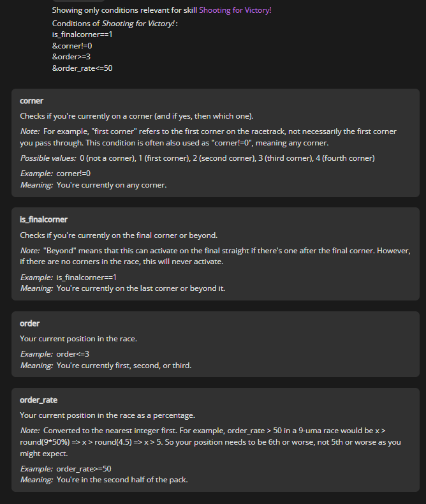Click 'You're currently first, second, or third.' text
Image resolution: width=426 pixels, height=504 pixels.
pos(124,366)
